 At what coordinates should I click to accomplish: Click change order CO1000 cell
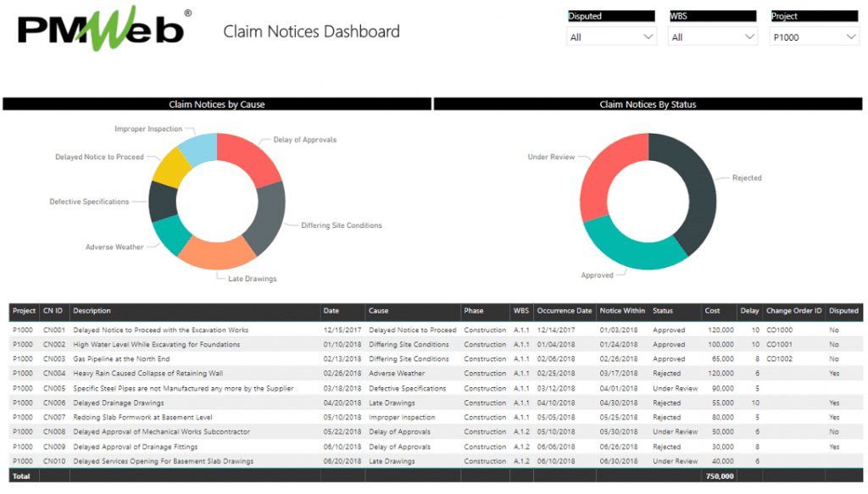point(780,330)
